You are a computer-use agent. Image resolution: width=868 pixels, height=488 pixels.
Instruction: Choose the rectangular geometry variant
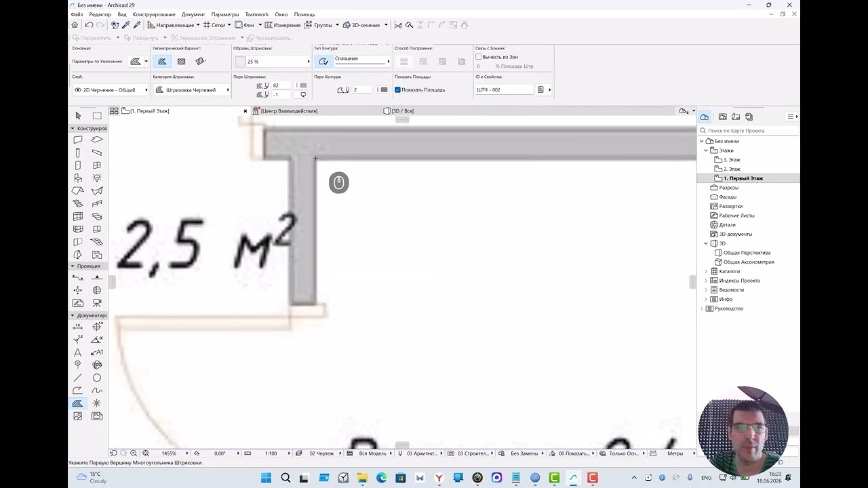pos(181,62)
